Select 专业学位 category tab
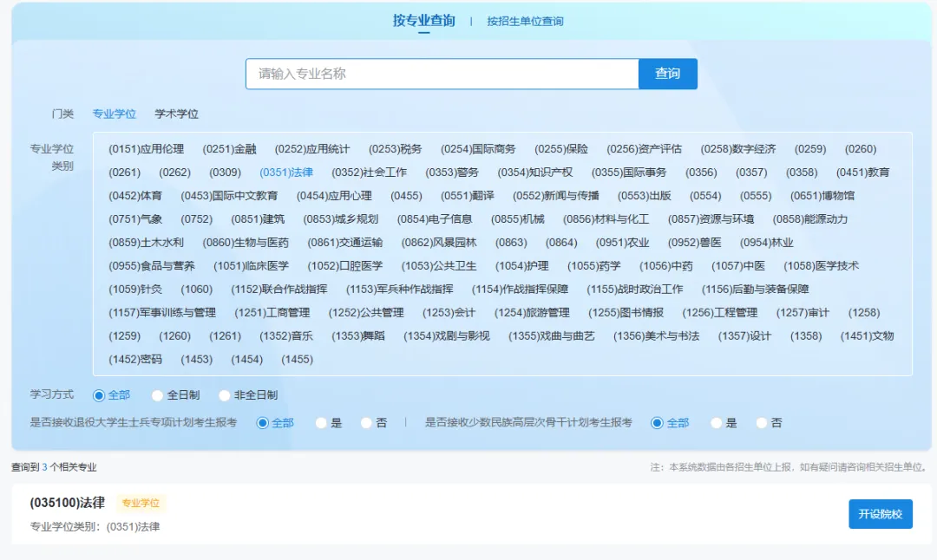This screenshot has width=937, height=560. coord(115,114)
